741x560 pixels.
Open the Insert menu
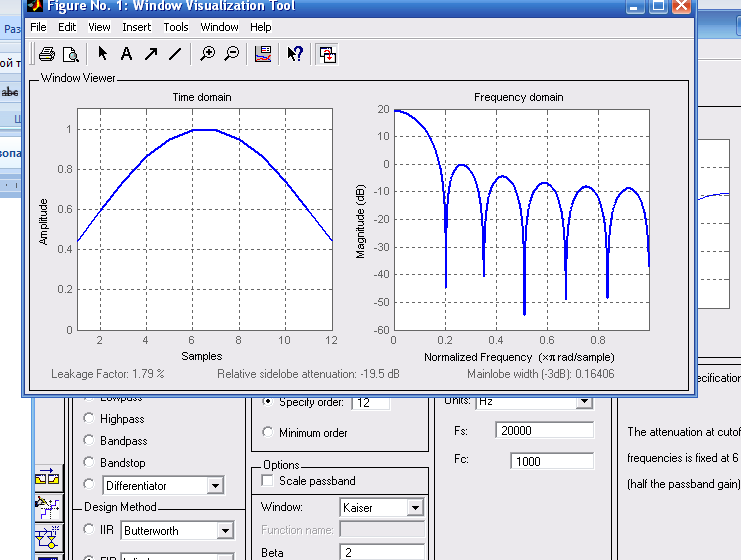click(x=137, y=27)
